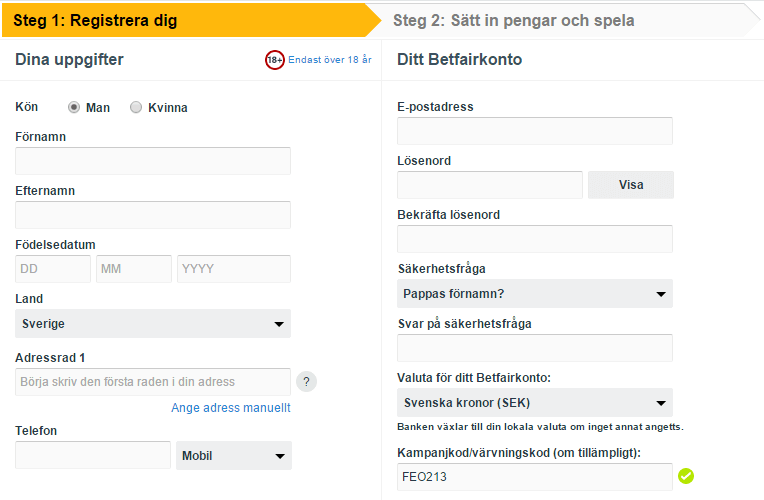
Task: Open the Valuta currency dropdown
Action: [x=535, y=403]
